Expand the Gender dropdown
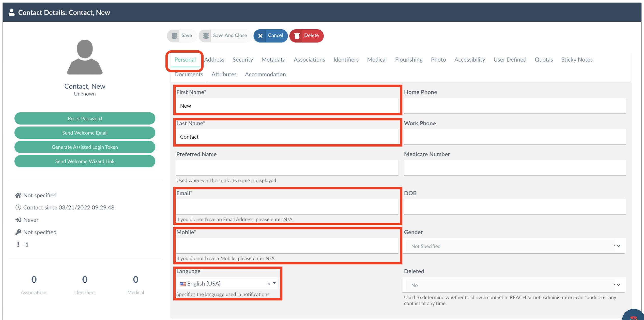 [x=618, y=246]
